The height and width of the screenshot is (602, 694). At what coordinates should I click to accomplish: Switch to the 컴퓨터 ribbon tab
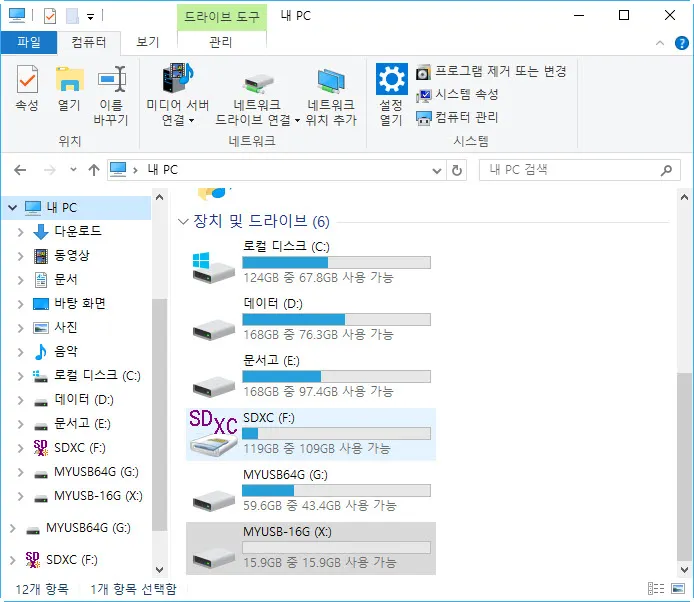pyautogui.click(x=89, y=43)
